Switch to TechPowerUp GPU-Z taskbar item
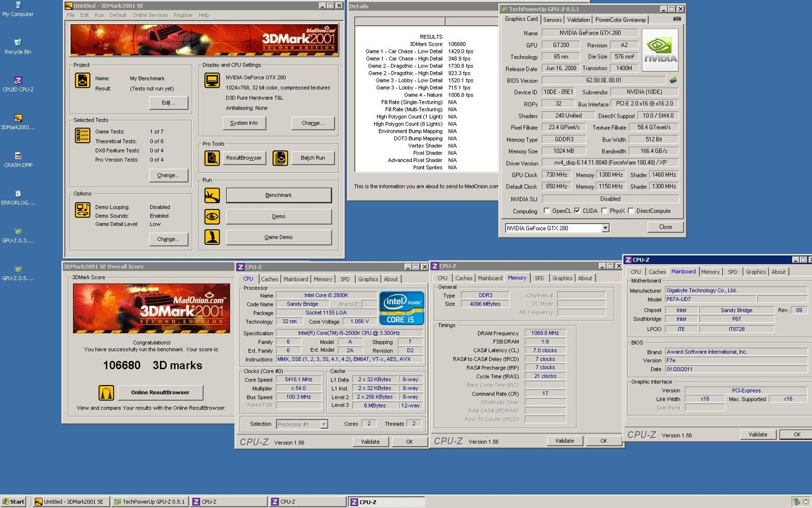 coord(150,502)
